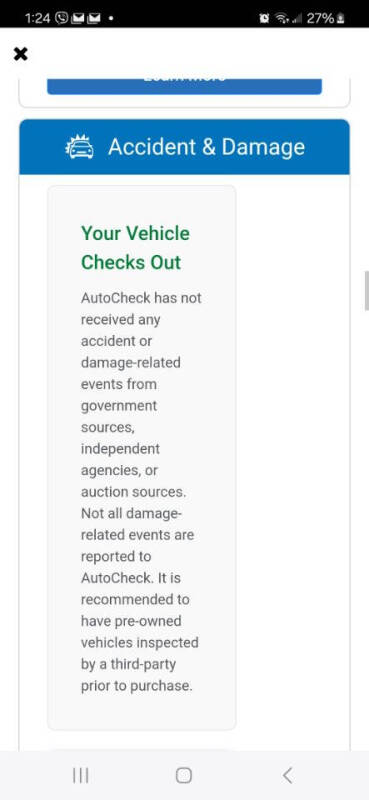Click the scrollbar thumb on right edge

(366, 291)
